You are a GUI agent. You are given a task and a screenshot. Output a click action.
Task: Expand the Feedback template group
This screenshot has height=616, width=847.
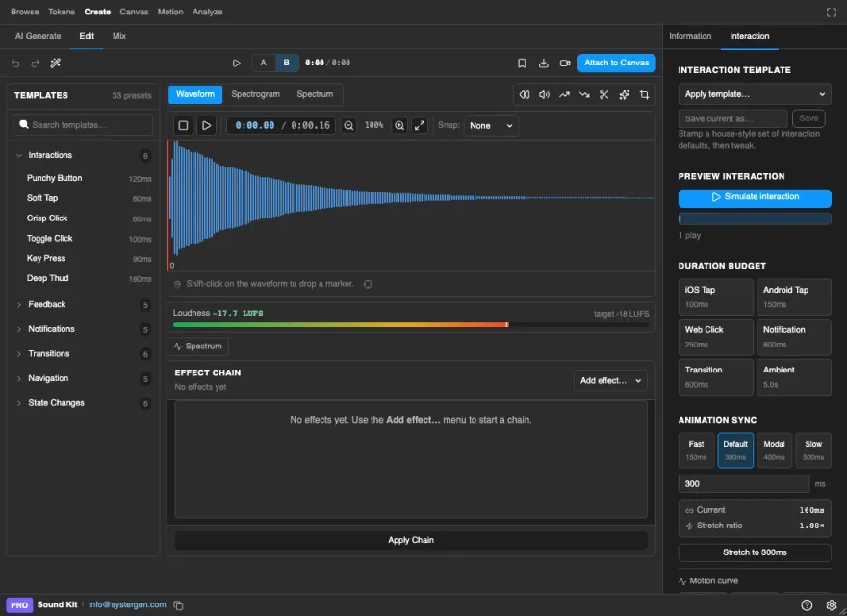tap(83, 305)
